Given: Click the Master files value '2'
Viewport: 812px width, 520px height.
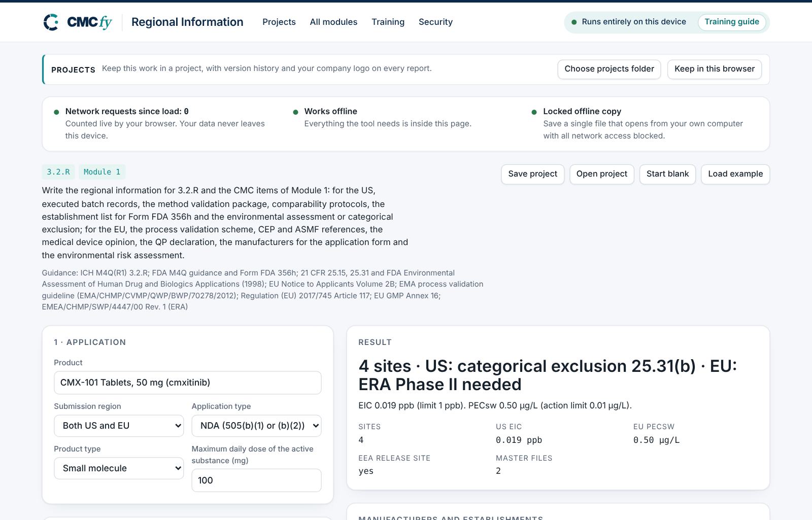Looking at the screenshot, I should [498, 471].
